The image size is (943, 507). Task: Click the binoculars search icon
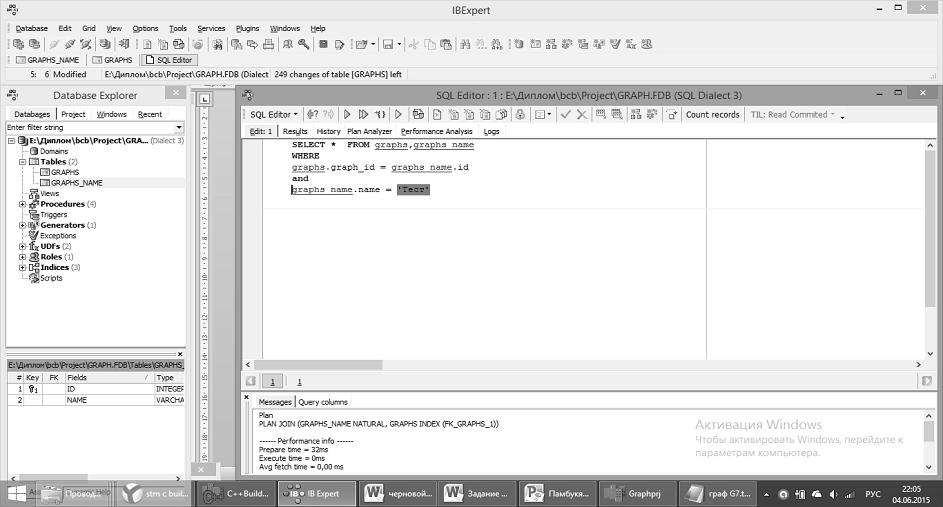point(465,44)
